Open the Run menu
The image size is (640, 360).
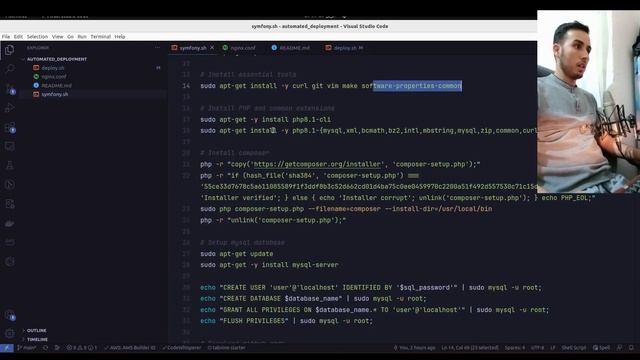click(82, 37)
